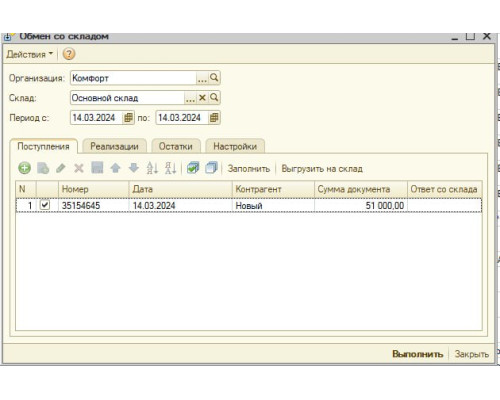Clear the Склад field with X icon
Screen dimensions: 500x400
click(x=202, y=98)
